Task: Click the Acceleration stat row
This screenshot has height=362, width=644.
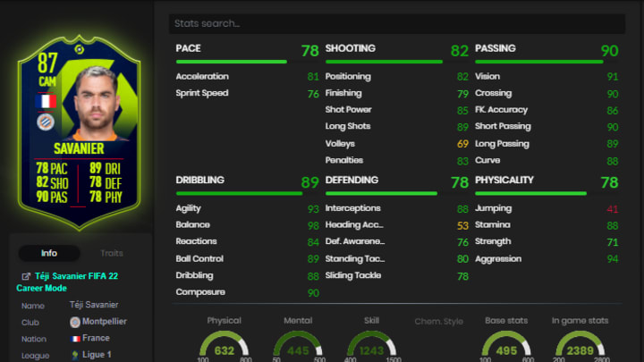Action: [247, 76]
